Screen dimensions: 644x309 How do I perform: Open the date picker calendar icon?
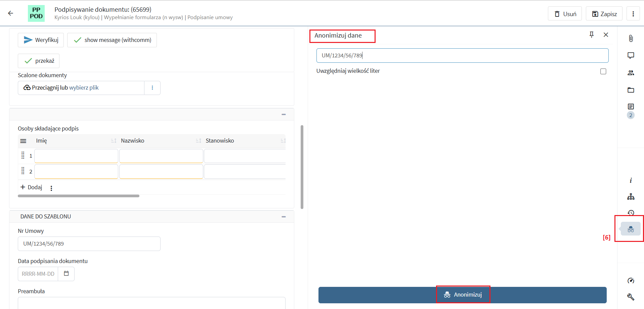(x=66, y=273)
